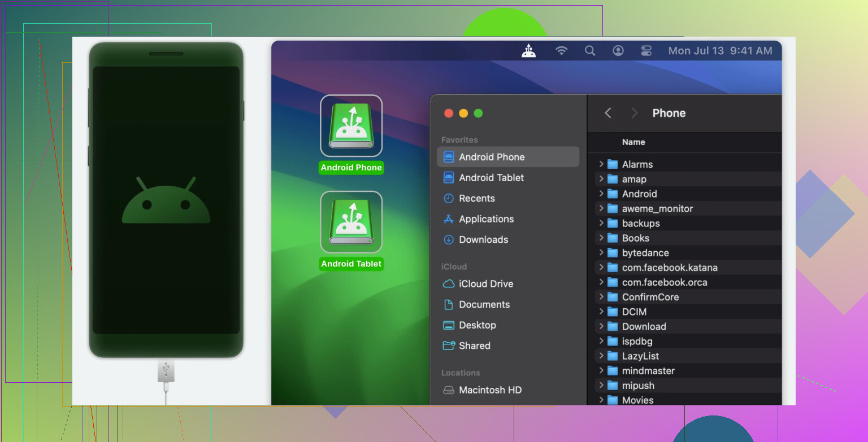Screen dimensions: 868x442
Task: Open Android Tablet in the Finder sidebar
Action: pos(508,178)
